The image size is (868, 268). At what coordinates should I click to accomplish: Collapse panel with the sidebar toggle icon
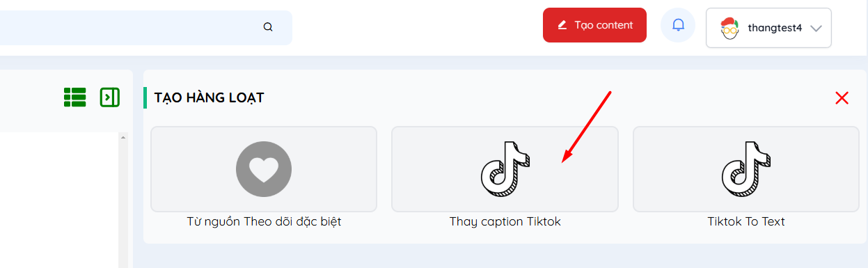tap(110, 97)
